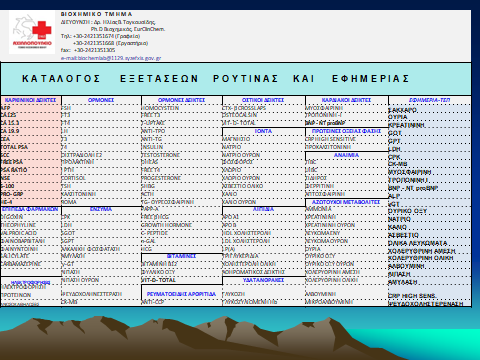Select ΟΥΡΙΚΟ ΟΞΥ in the ΕΦΗΜΕΡΙΑ-ΤΕΠ column
The height and width of the screenshot is (360, 480).
[x=407, y=211]
